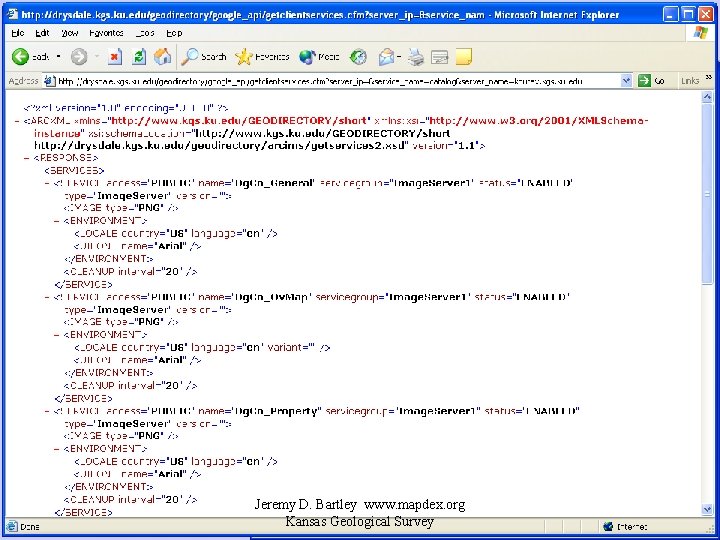Click the page icon in Address bar
This screenshot has width=720, height=540.
point(49,81)
